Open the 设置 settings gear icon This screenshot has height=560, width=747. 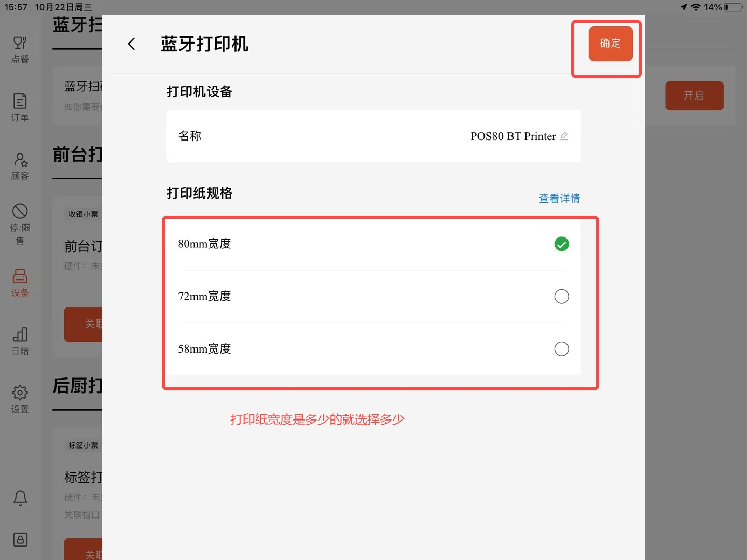point(20,399)
